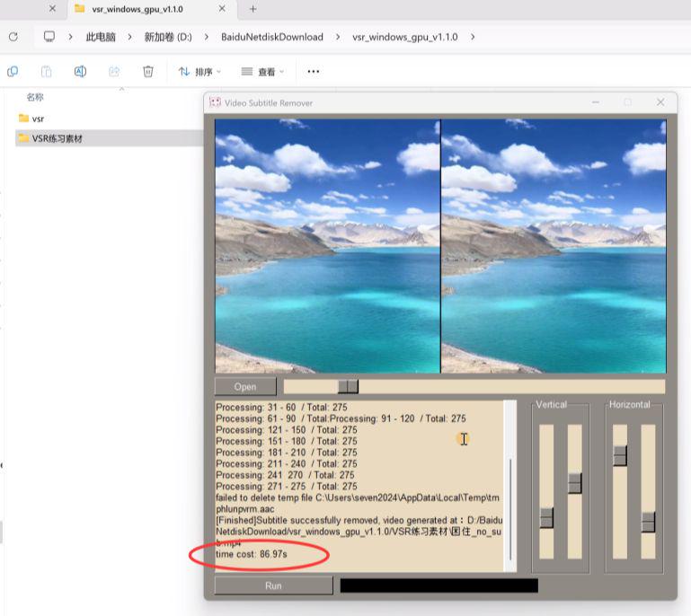Click the share icon in Explorer toolbar
Image resolution: width=691 pixels, height=616 pixels.
coord(114,71)
